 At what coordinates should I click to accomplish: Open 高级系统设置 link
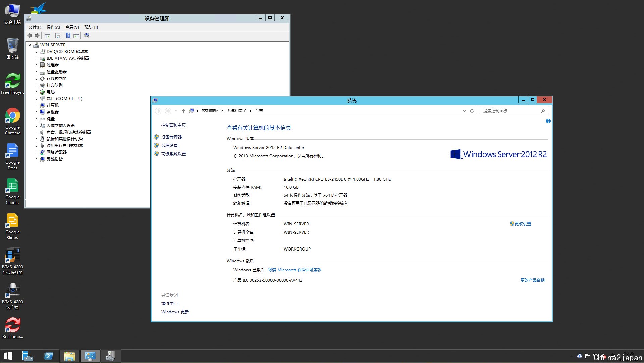pos(174,154)
